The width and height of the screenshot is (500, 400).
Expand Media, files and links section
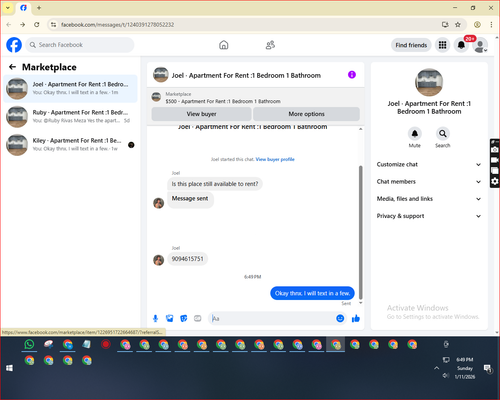pyautogui.click(x=429, y=199)
